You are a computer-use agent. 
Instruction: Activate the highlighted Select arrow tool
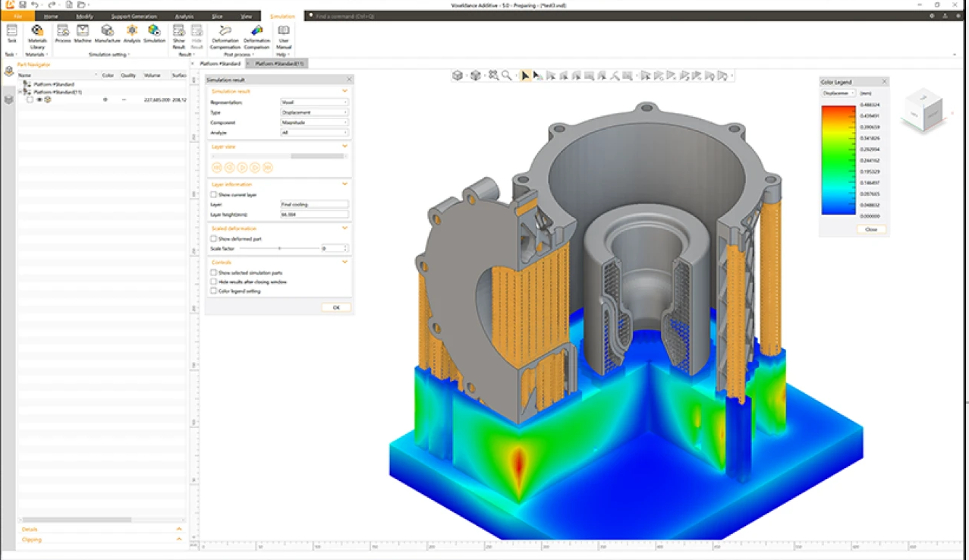tap(525, 76)
